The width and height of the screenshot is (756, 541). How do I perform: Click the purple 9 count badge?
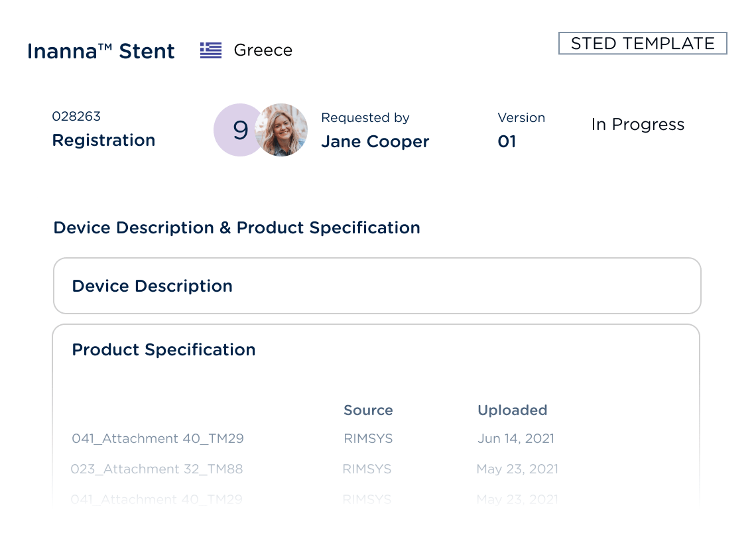pyautogui.click(x=239, y=130)
